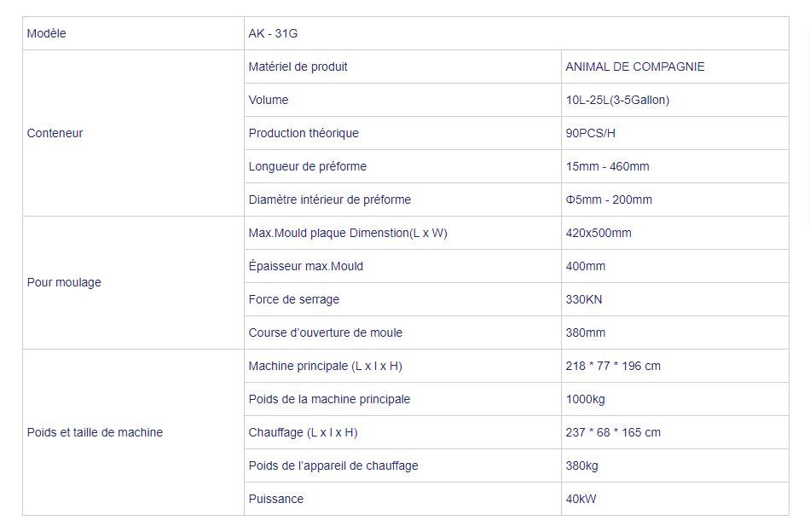The image size is (810, 532).
Task: Click the Matériel de produit label
Action: point(298,66)
